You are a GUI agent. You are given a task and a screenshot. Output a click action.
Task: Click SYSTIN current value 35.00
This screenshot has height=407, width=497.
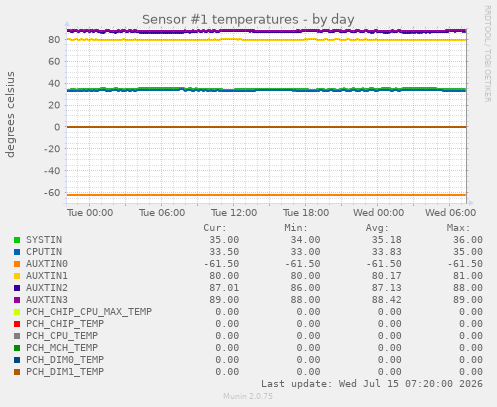(224, 240)
